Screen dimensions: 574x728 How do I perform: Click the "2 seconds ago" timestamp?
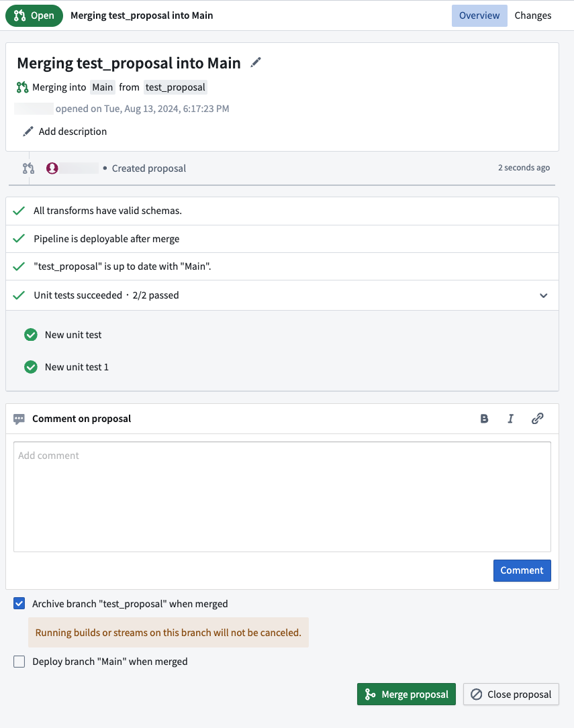(x=524, y=168)
